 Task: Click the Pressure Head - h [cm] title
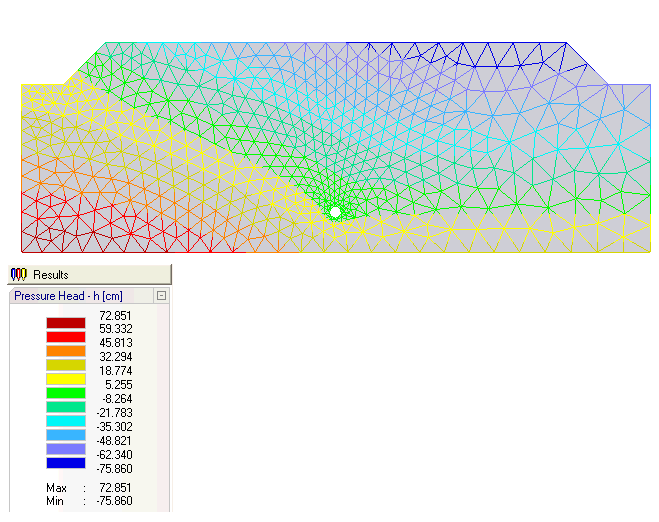(69, 296)
